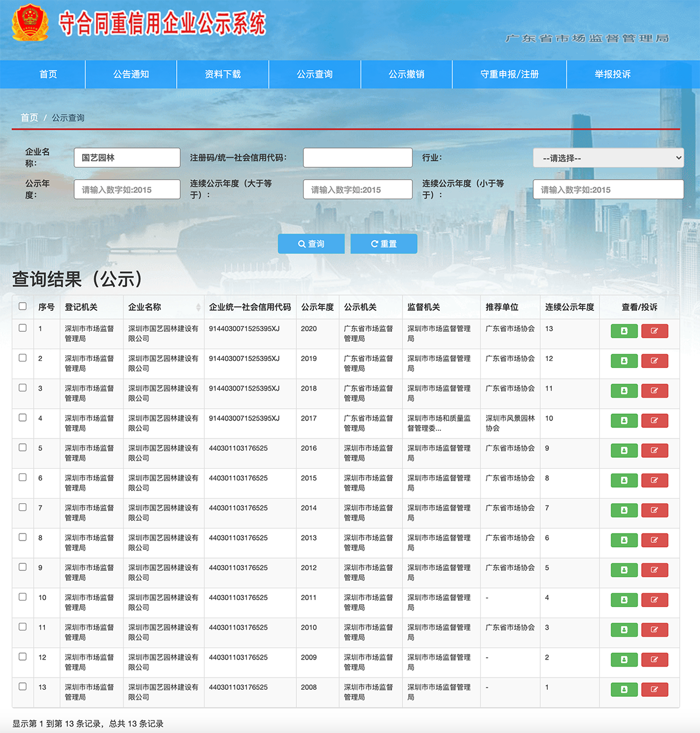File complaint on the 2016 record
700x733 pixels.
(x=654, y=451)
